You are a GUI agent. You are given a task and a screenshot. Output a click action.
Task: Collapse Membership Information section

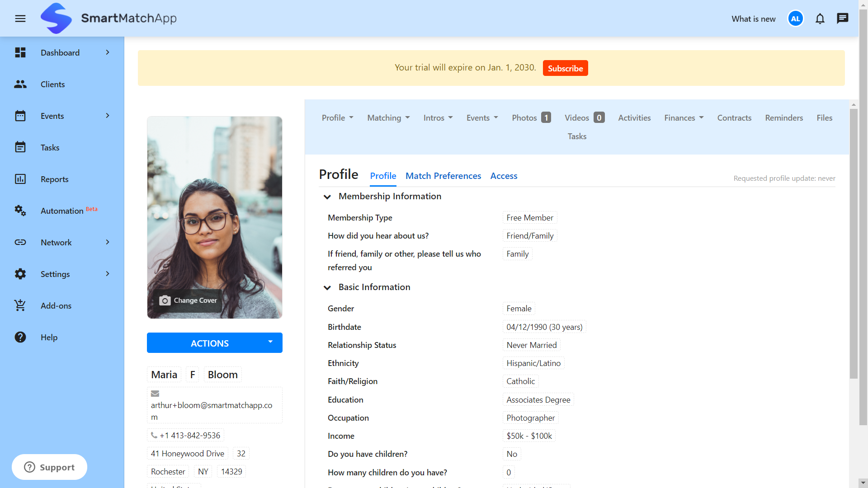(x=327, y=197)
